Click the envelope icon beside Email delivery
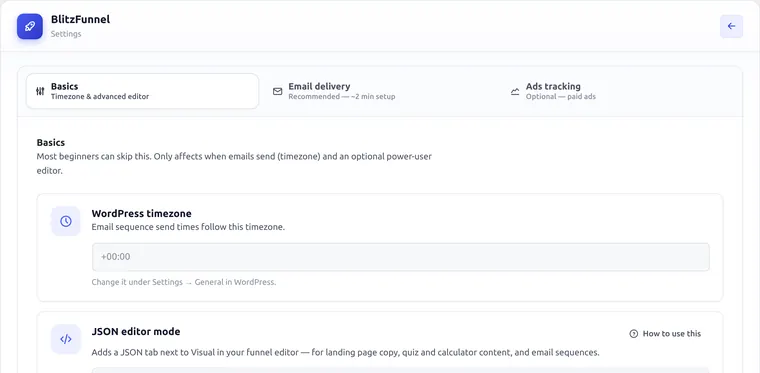 [x=277, y=91]
